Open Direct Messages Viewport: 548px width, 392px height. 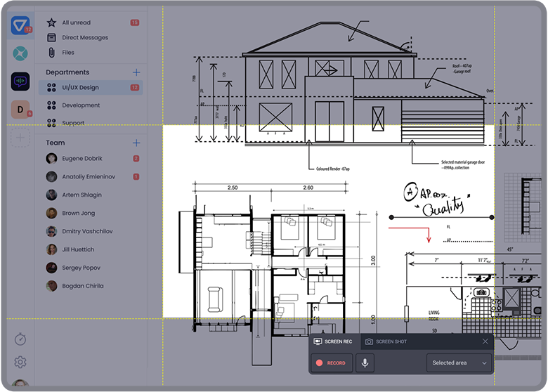pos(84,38)
